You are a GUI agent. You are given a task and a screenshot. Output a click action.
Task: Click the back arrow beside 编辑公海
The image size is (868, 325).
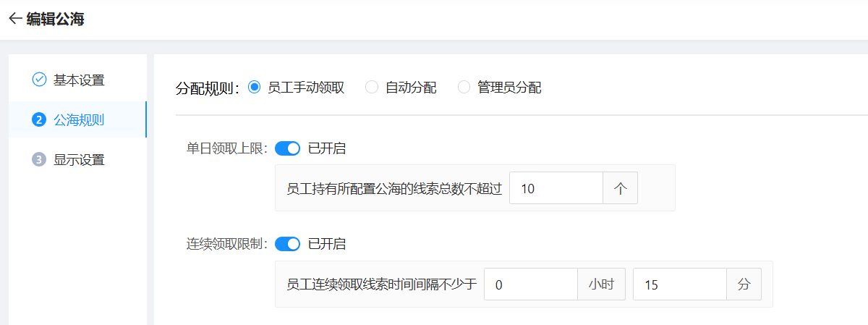(15, 20)
